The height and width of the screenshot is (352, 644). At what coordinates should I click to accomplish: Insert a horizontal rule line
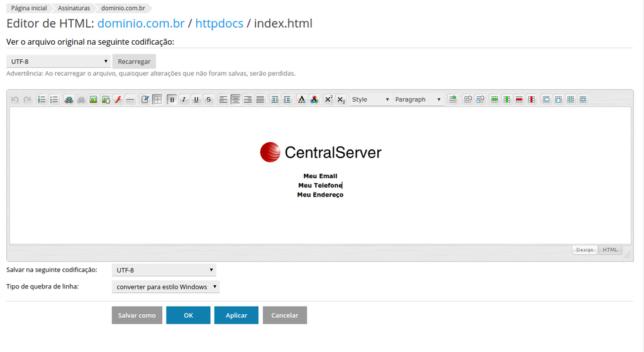tap(130, 99)
